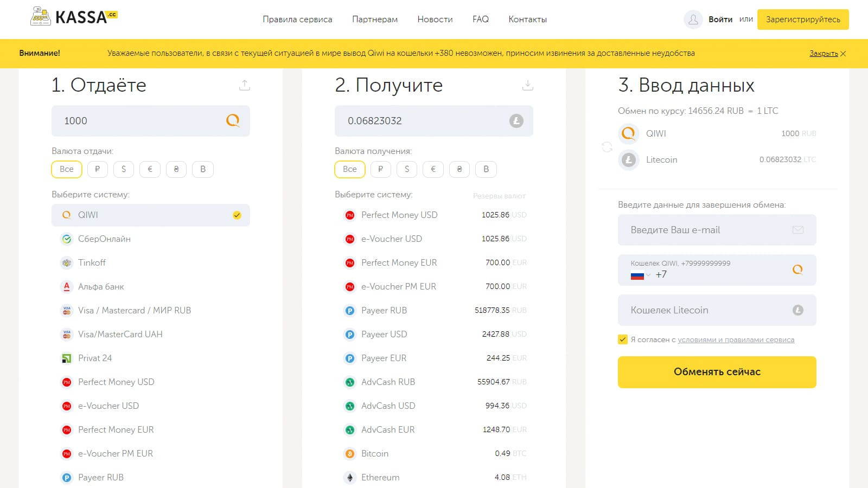Viewport: 868px width, 488px height.
Task: Click the Bitcoin icon in receive list
Action: click(x=350, y=454)
